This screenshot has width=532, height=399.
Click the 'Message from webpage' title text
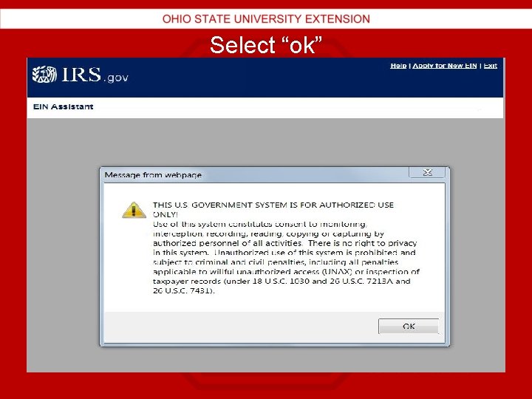pyautogui.click(x=153, y=175)
